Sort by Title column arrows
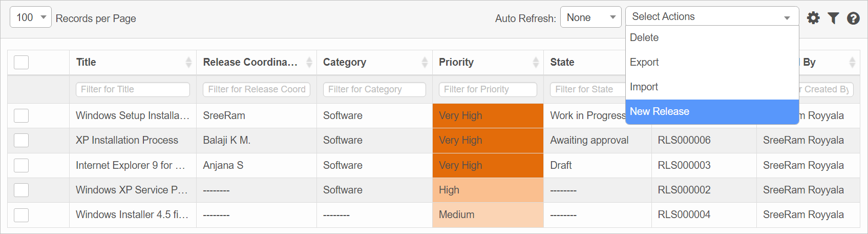 point(188,62)
